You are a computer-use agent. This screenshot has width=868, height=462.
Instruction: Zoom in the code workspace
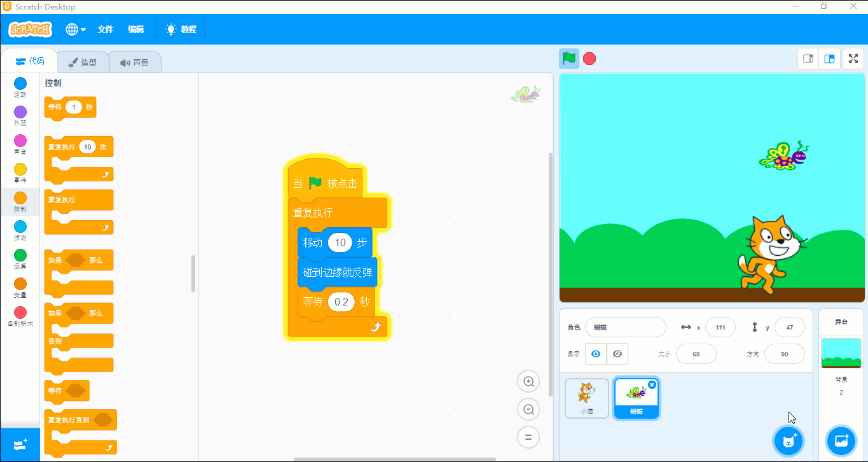click(528, 382)
